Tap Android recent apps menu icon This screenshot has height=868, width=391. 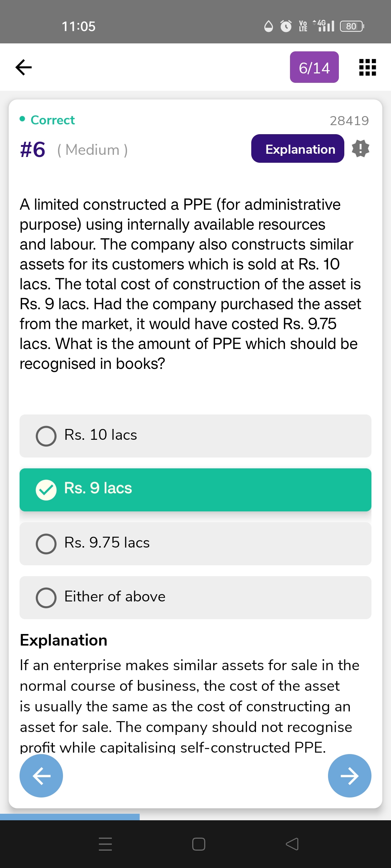point(105,844)
